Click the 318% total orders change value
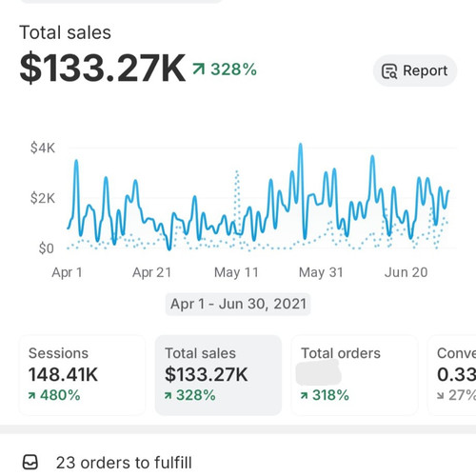This screenshot has width=476, height=476. click(330, 395)
